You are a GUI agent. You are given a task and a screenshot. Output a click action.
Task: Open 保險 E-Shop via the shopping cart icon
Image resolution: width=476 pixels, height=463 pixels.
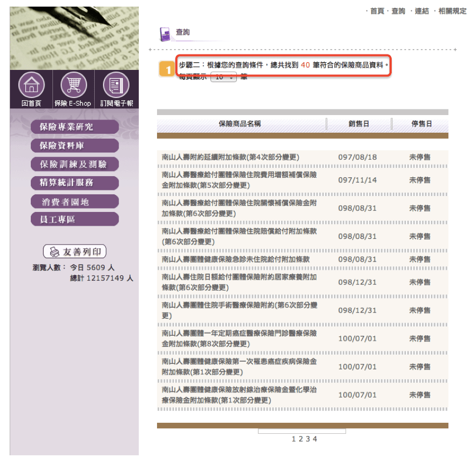73,85
